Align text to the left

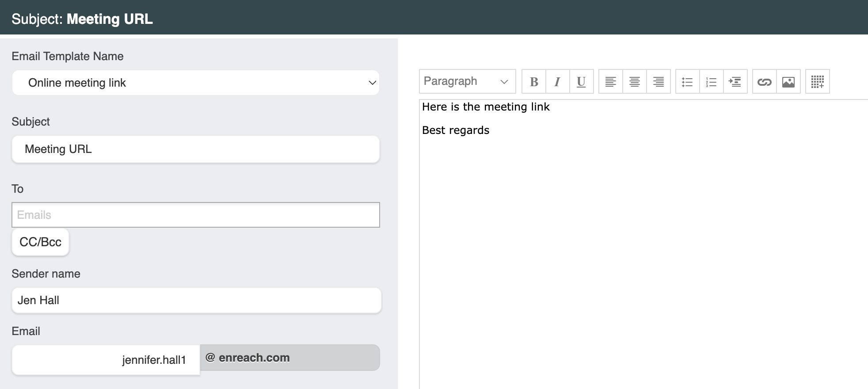point(611,82)
